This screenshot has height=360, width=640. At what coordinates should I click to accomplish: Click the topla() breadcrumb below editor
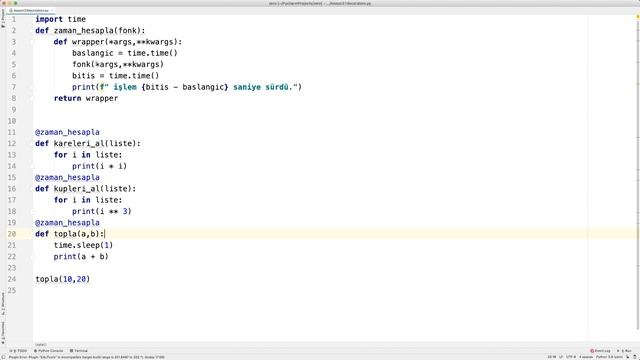pyautogui.click(x=40, y=344)
